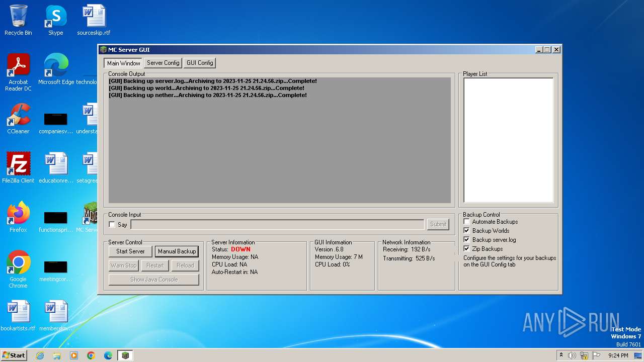Open the Recycle Bin desktop icon

(x=18, y=20)
